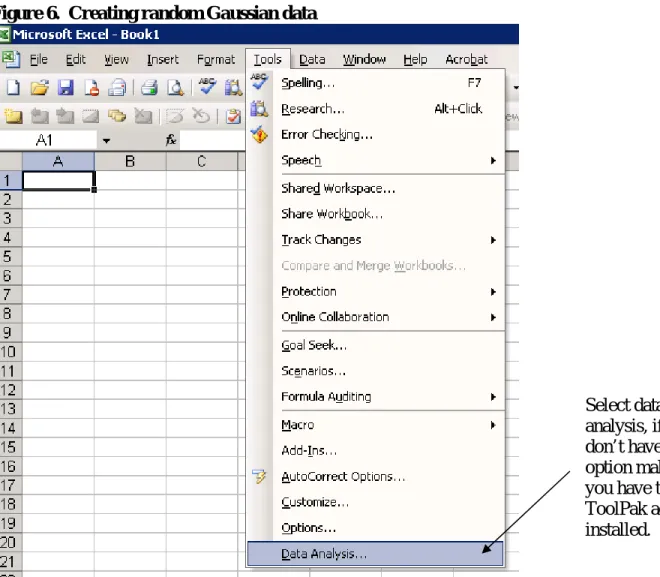
Task: Open the Name Box dropdown arrow
Action: (x=106, y=141)
